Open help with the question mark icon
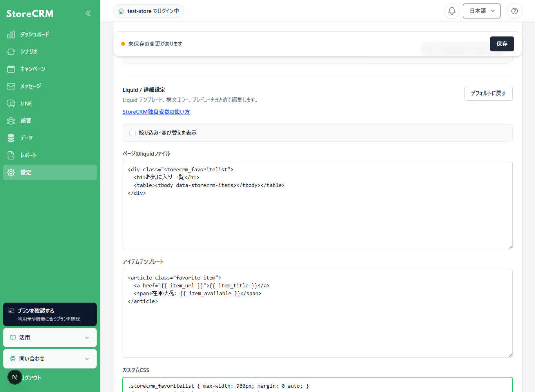The image size is (535, 392). point(515,11)
